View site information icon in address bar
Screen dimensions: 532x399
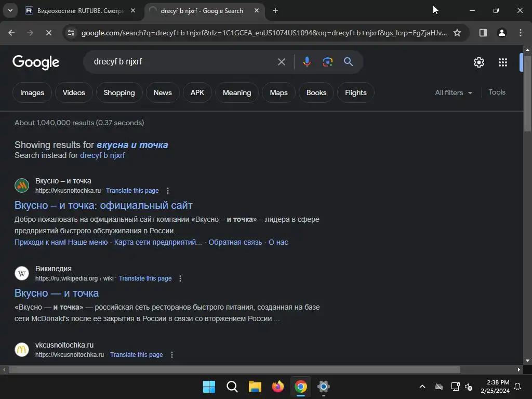click(71, 33)
